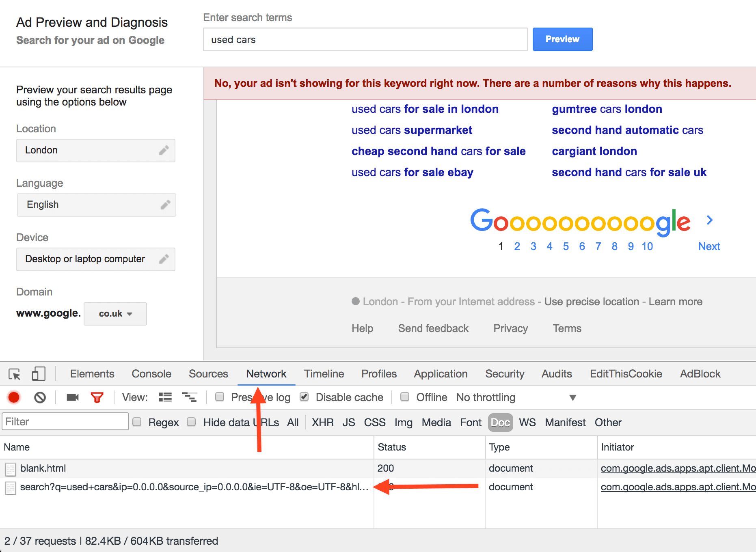756x552 pixels.
Task: Open the Audits tab
Action: [x=557, y=374]
